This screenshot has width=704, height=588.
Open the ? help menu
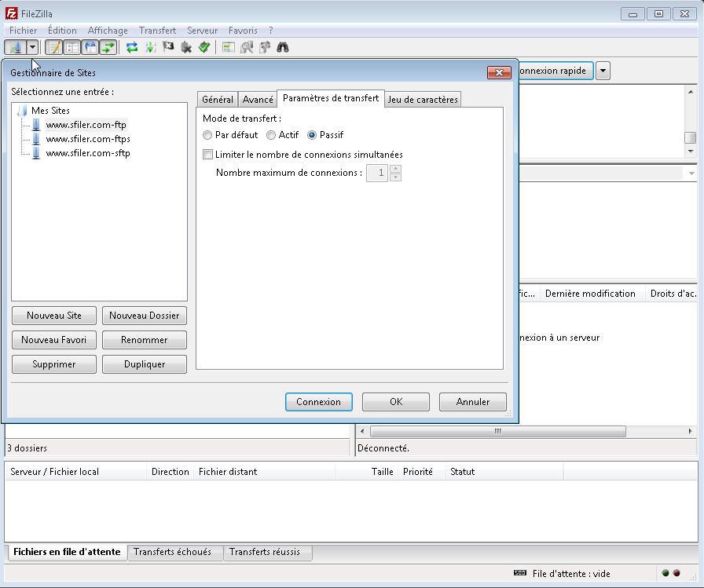pyautogui.click(x=271, y=31)
